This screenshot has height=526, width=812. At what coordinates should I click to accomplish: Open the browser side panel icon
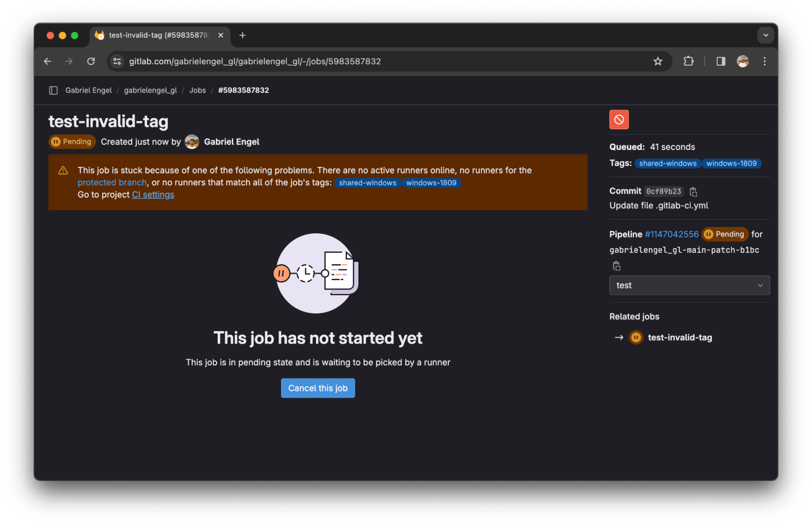click(x=720, y=61)
